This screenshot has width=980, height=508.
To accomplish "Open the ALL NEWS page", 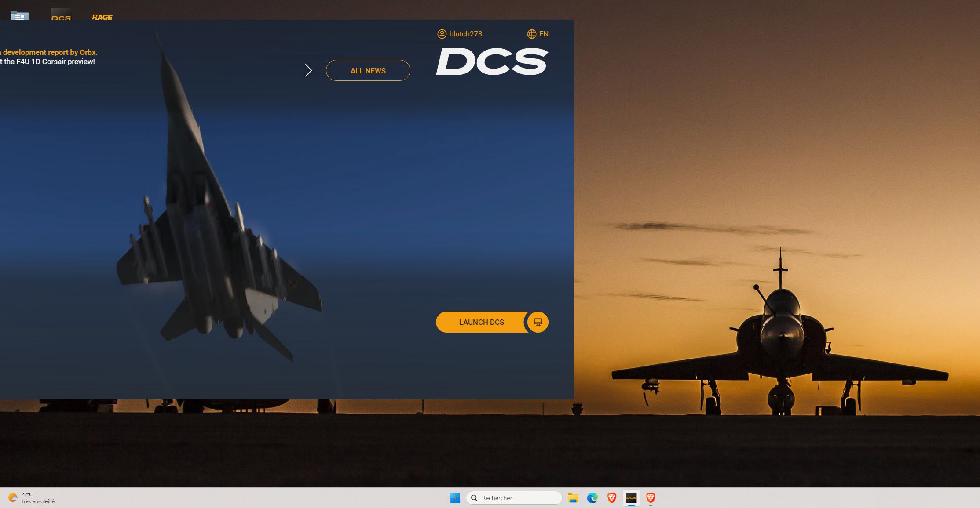I will coord(368,70).
